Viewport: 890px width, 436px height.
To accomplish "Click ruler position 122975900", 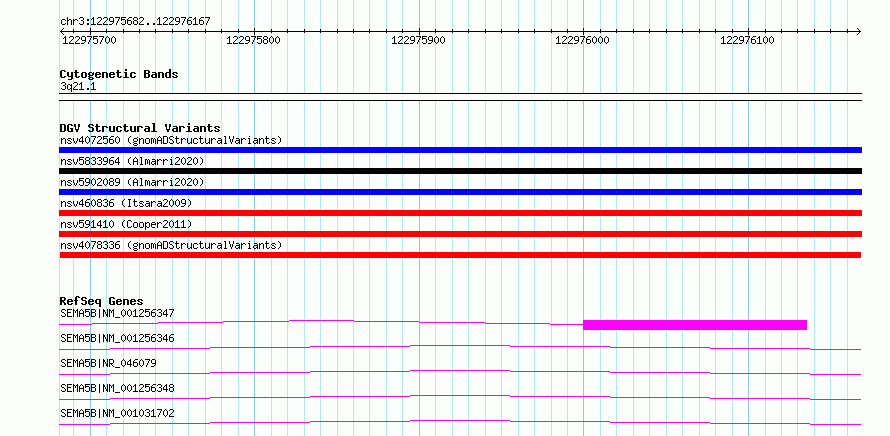I will coord(418,41).
